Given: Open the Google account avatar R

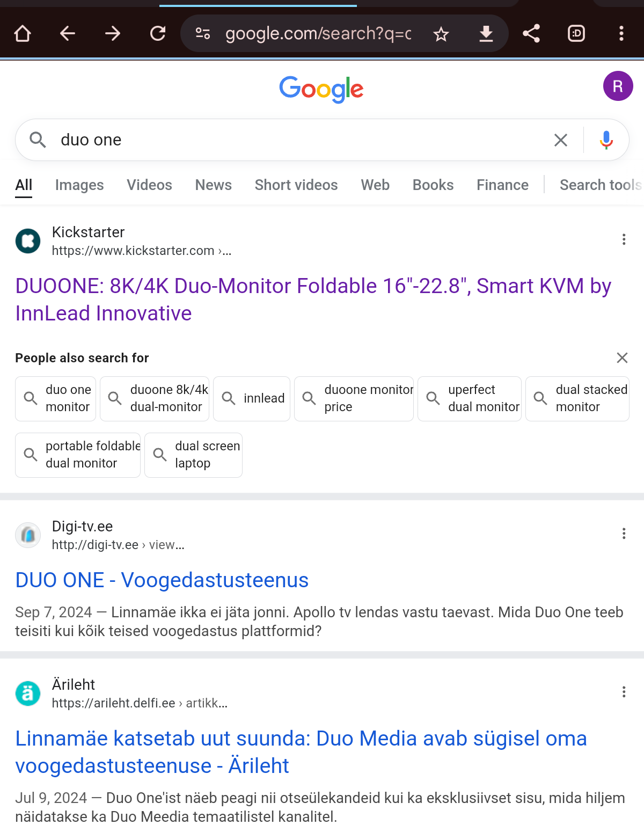Looking at the screenshot, I should (x=618, y=86).
